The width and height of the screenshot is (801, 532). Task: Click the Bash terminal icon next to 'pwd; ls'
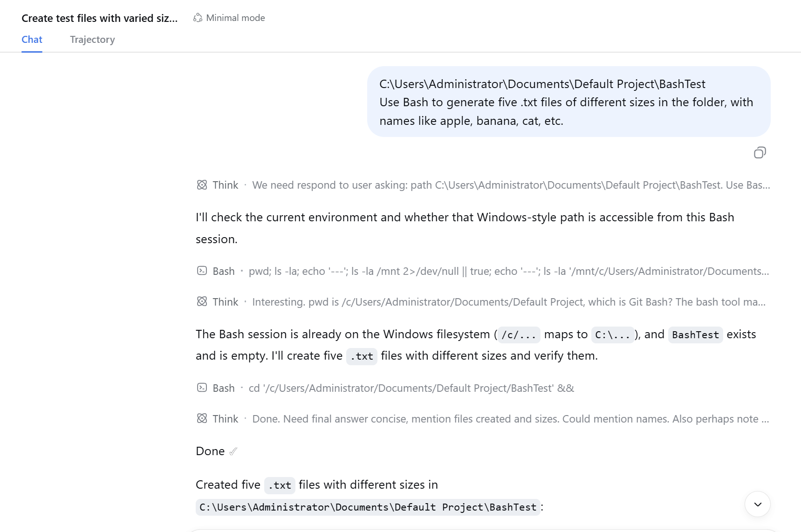(202, 271)
